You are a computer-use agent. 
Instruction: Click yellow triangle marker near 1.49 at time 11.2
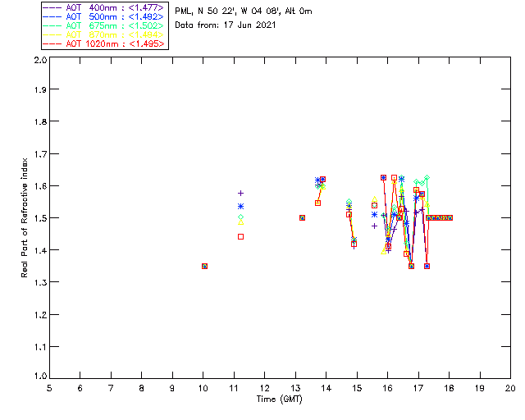pyautogui.click(x=240, y=222)
